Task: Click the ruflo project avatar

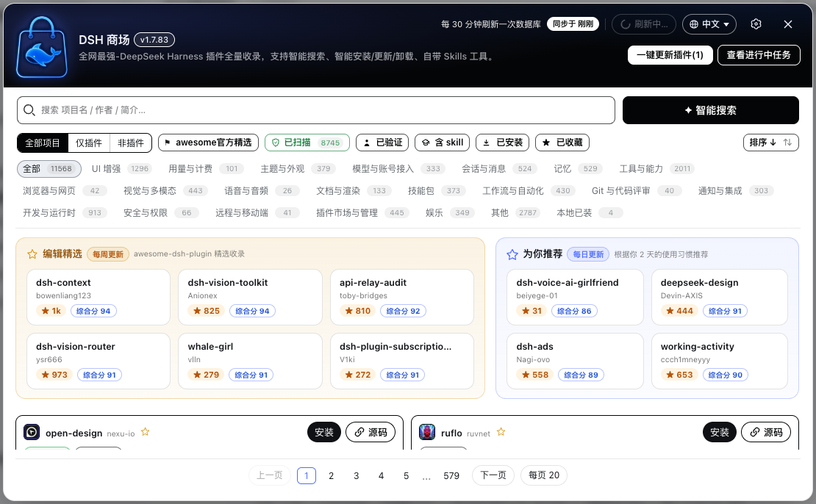Action: pos(427,432)
